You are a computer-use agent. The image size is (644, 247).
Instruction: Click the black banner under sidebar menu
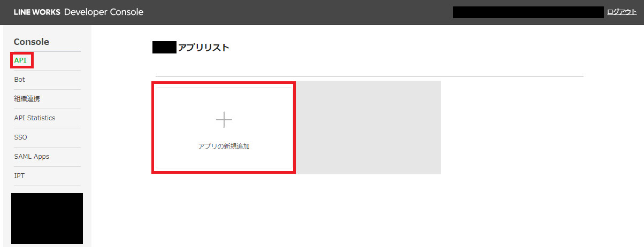pyautogui.click(x=47, y=218)
